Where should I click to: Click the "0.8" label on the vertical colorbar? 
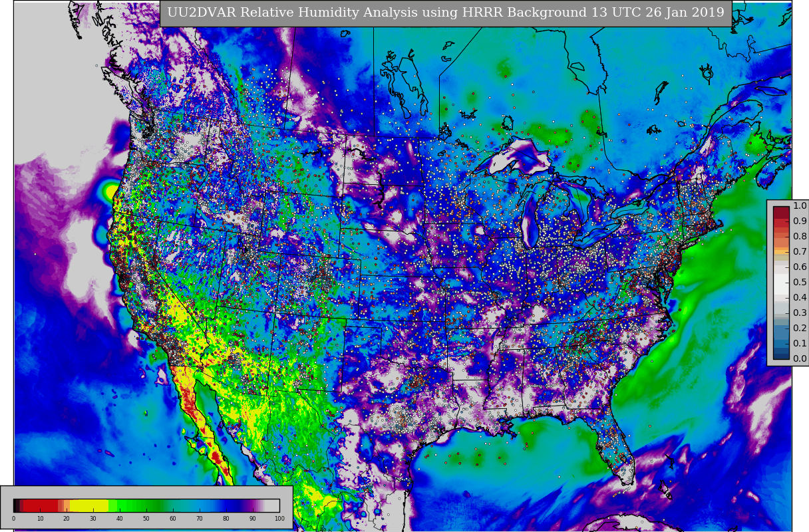(800, 236)
